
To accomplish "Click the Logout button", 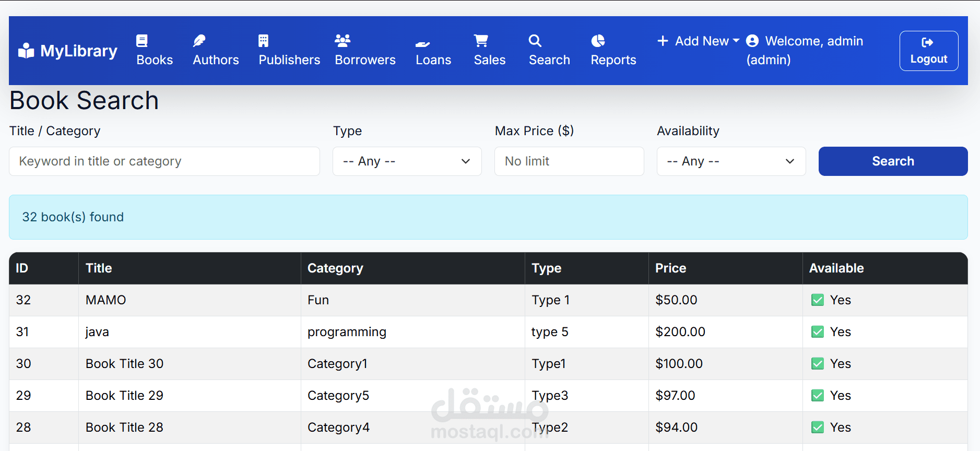I will tap(928, 51).
